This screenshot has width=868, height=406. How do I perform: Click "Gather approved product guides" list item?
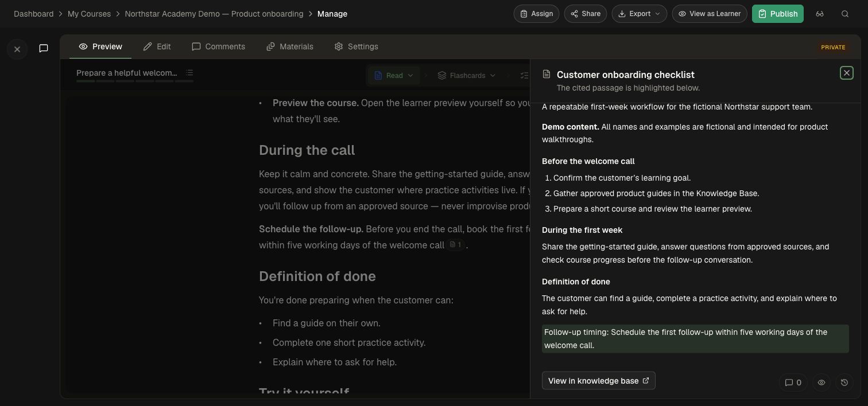(x=656, y=193)
